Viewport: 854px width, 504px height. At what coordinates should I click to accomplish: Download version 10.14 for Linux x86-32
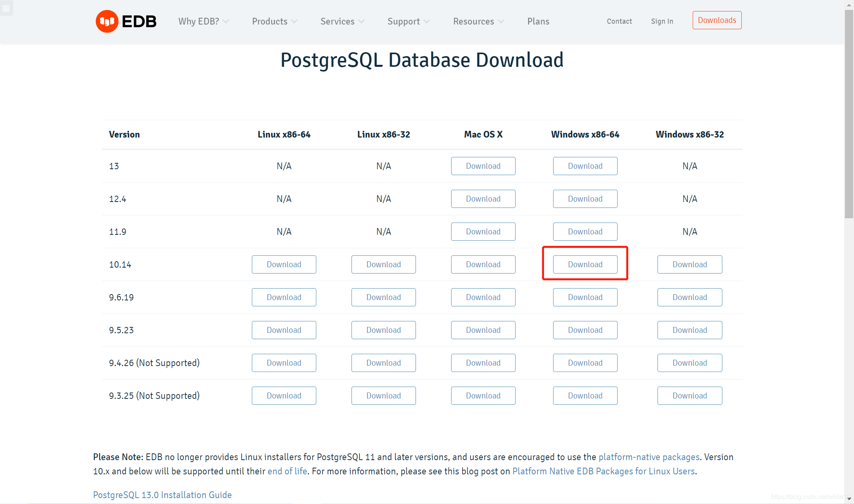[384, 264]
